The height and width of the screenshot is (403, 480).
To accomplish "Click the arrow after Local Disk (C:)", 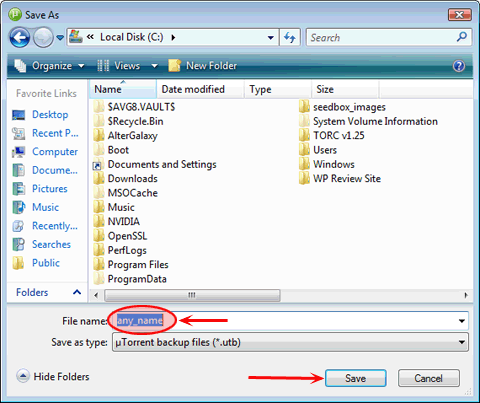I will tap(173, 37).
